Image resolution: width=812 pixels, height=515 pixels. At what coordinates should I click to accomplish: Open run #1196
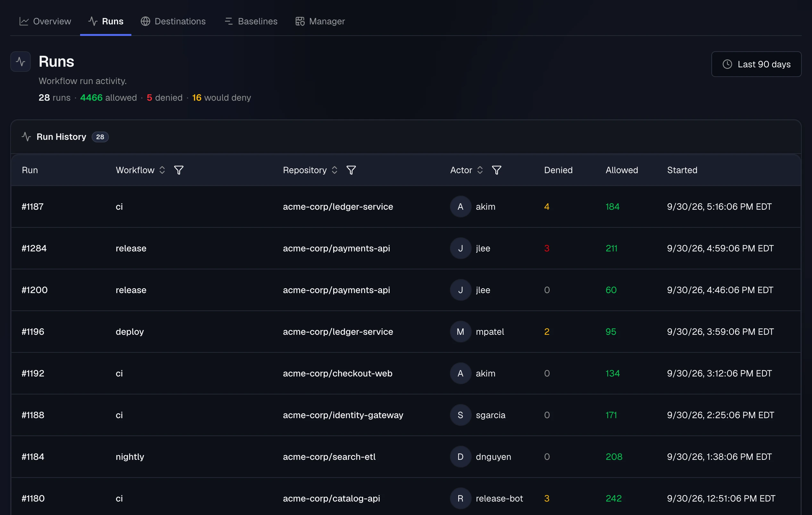tap(33, 332)
